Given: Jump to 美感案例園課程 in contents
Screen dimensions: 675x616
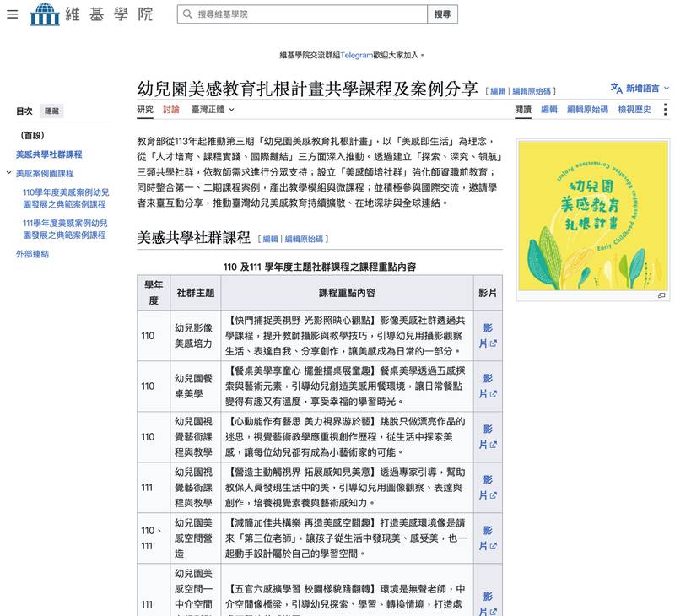Looking at the screenshot, I should coord(45,173).
